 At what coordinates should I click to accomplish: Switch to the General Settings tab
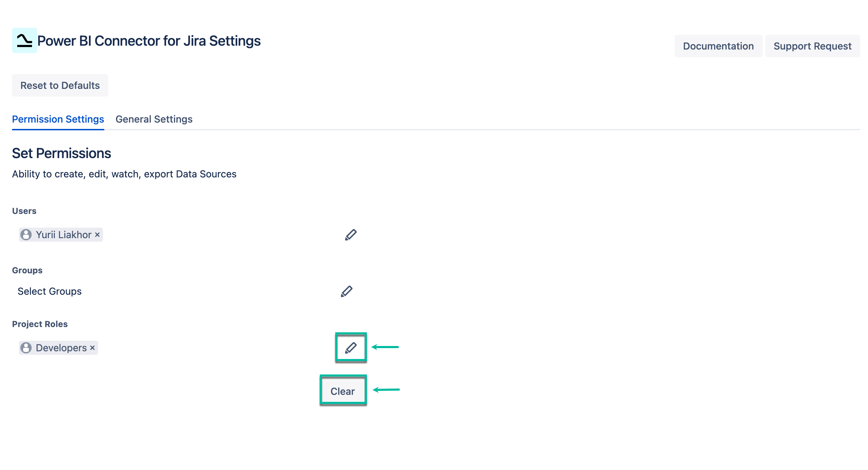(x=154, y=119)
